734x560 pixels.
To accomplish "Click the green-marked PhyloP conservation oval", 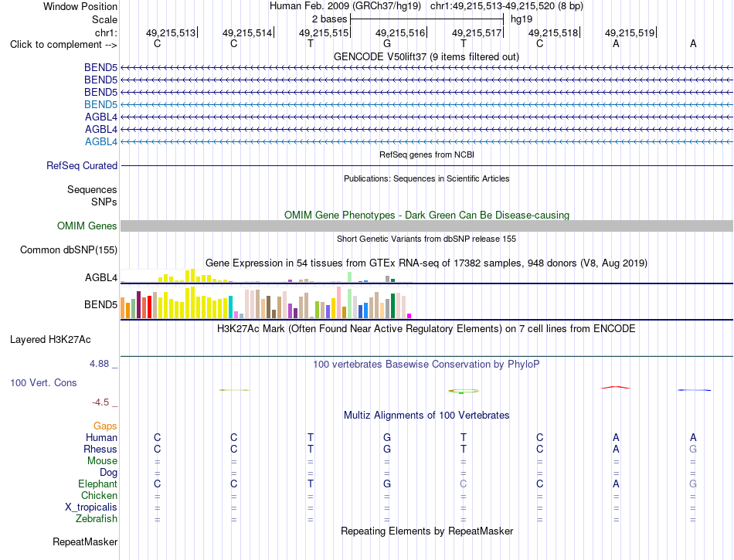I will click(464, 391).
